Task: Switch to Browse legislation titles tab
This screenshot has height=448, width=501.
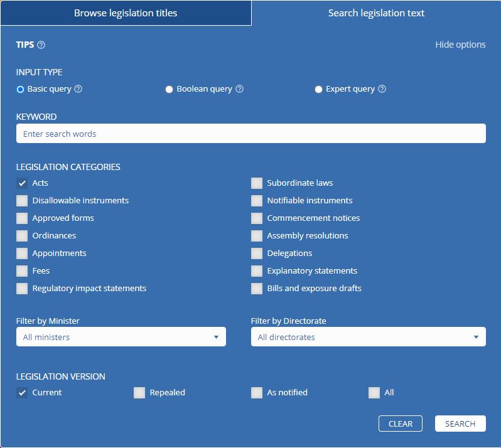Action: point(126,13)
